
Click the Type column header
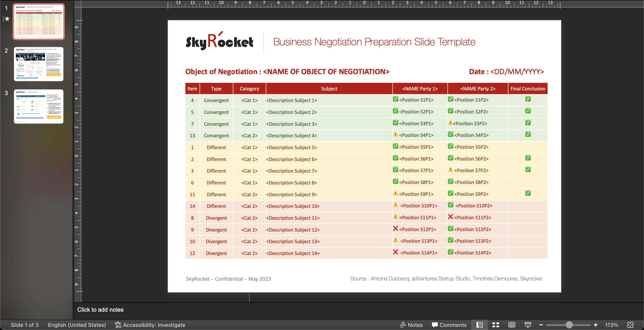pos(216,89)
